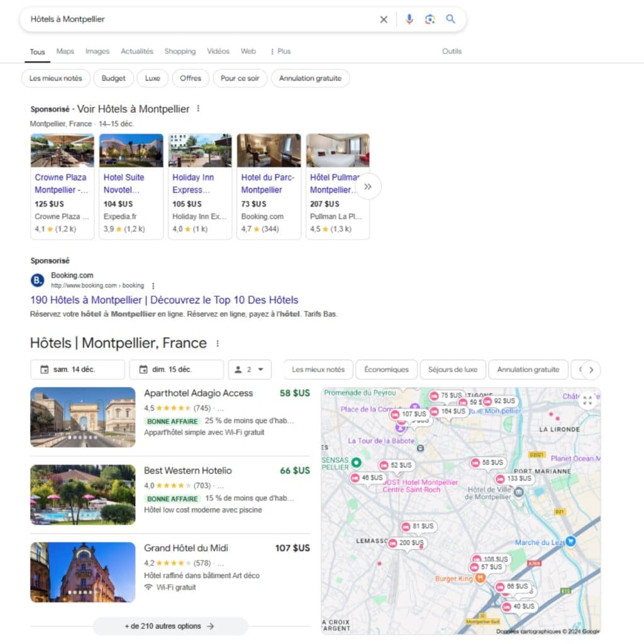Open Google Lens image search icon
Image resolution: width=644 pixels, height=644 pixels.
430,19
